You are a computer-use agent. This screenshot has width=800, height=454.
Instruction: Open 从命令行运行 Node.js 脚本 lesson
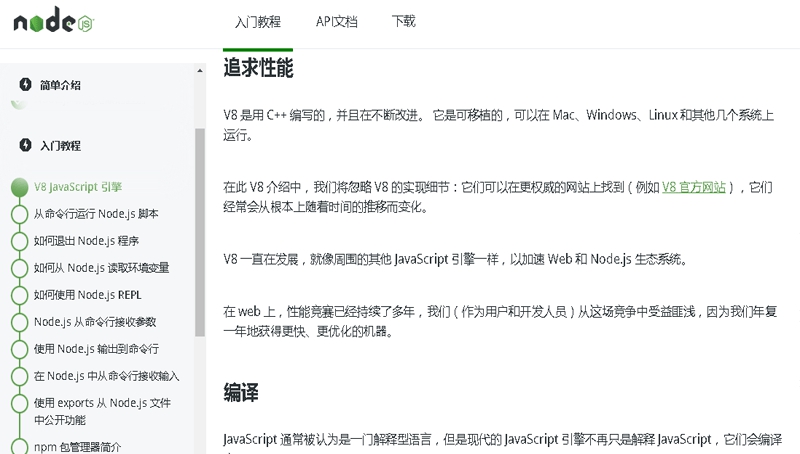point(96,214)
